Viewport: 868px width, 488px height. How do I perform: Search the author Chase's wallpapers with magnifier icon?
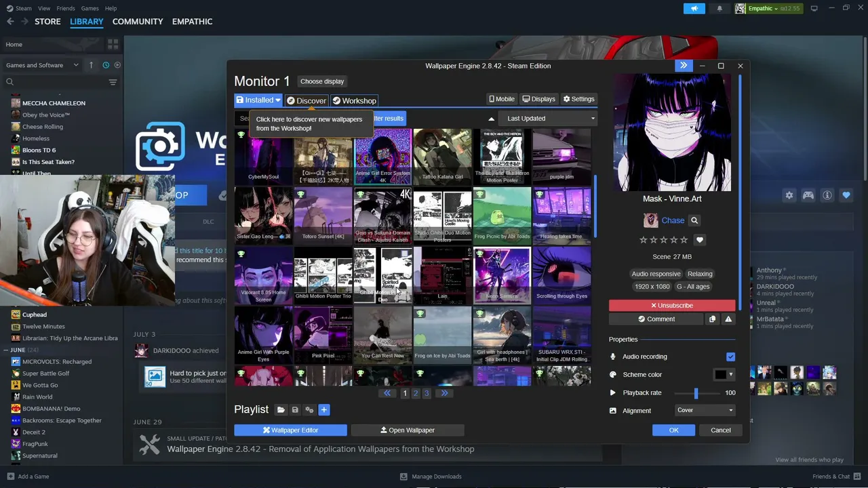click(x=694, y=220)
